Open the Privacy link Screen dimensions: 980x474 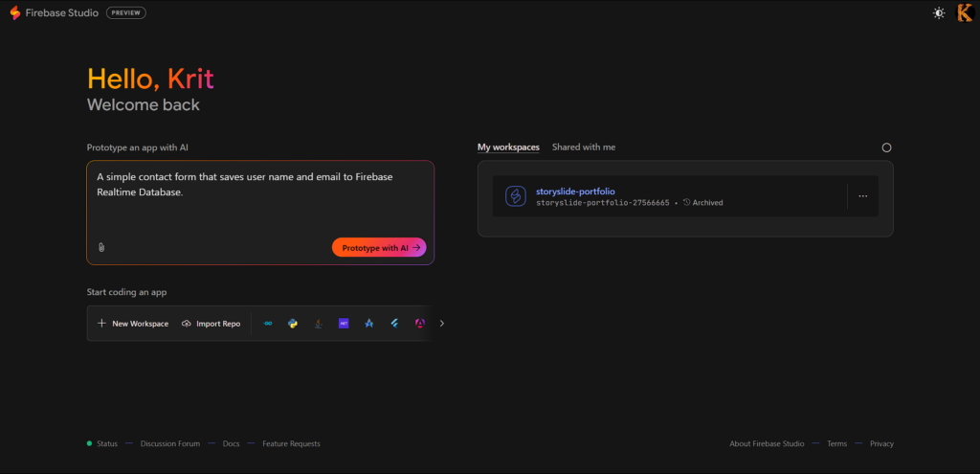pos(881,443)
